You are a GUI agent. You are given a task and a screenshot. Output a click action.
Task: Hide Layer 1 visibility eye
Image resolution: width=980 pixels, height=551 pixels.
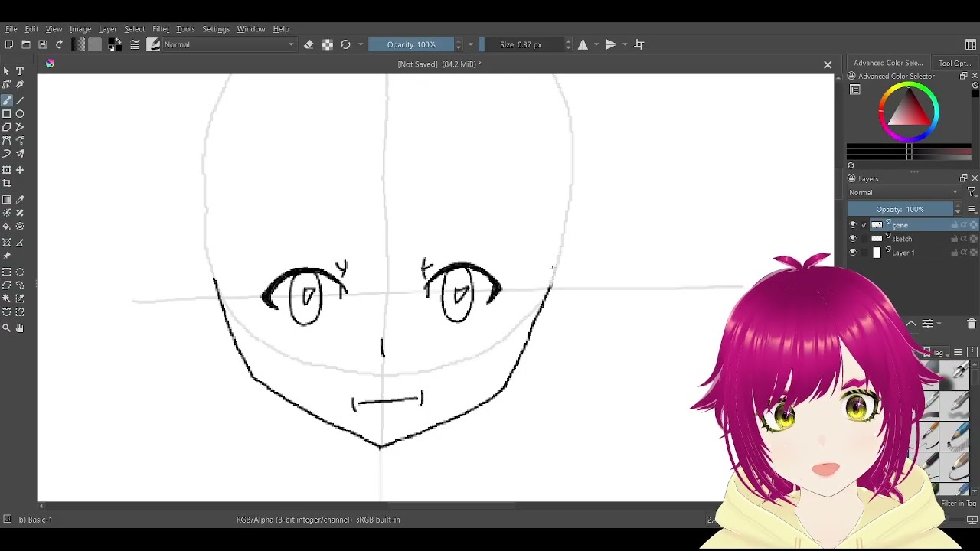pyautogui.click(x=853, y=253)
